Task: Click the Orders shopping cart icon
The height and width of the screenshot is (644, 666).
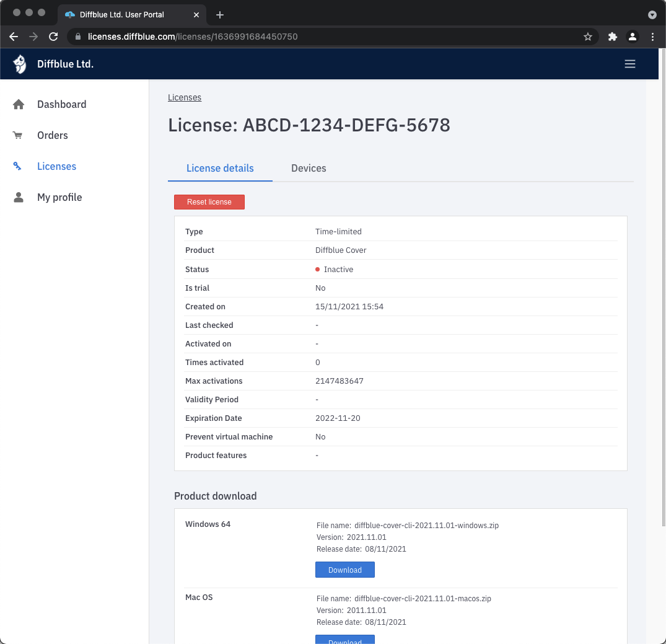Action: coord(18,135)
